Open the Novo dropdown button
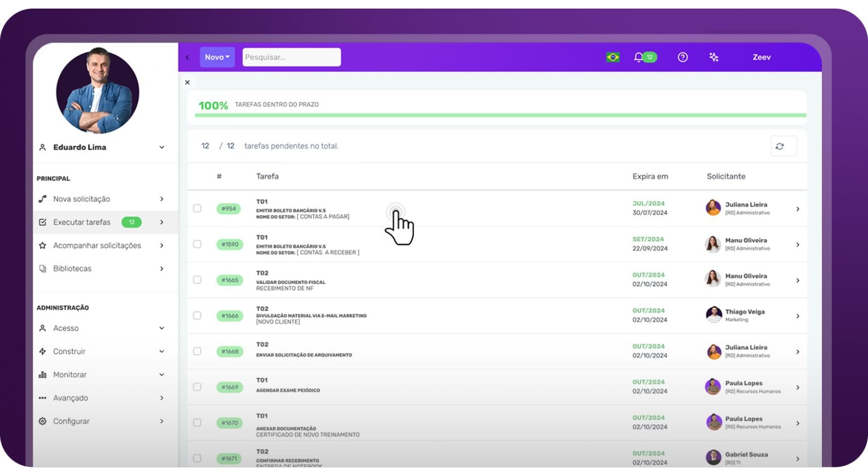 click(x=217, y=57)
